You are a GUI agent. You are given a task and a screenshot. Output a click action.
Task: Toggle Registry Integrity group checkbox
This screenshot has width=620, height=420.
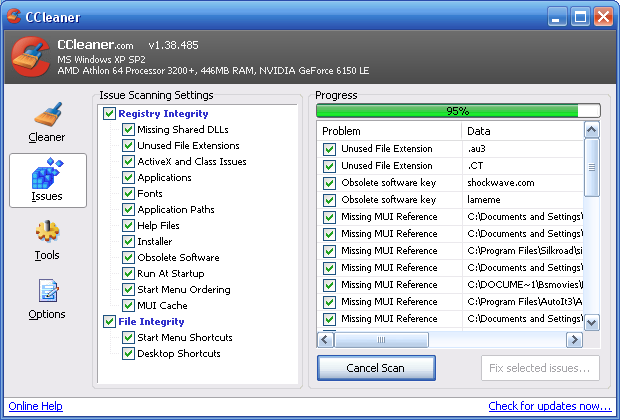click(109, 114)
